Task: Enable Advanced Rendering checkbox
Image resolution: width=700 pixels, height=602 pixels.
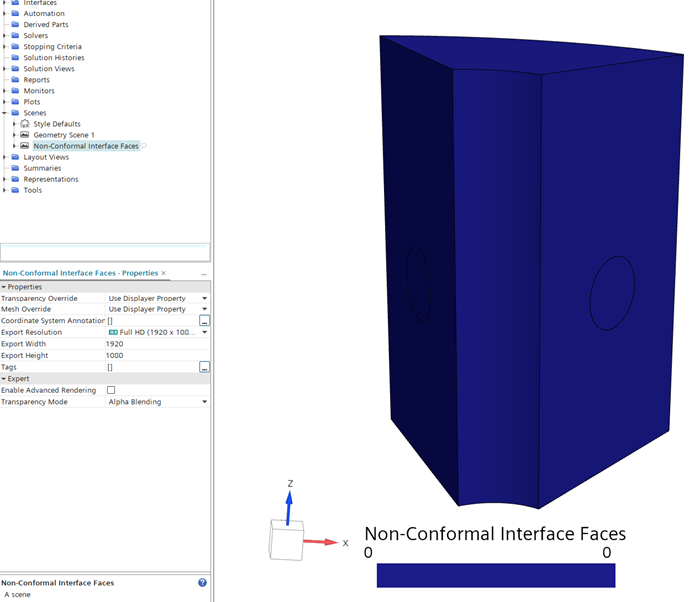Action: click(111, 390)
